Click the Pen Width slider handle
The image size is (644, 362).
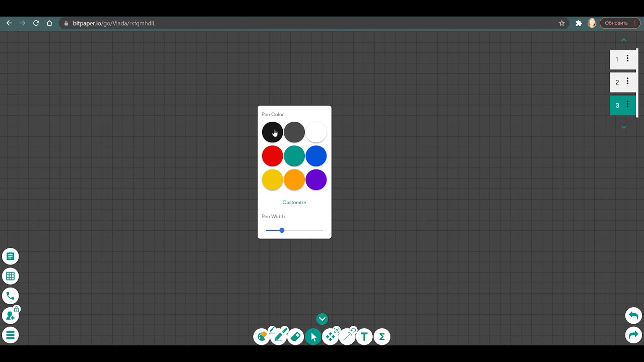click(x=282, y=230)
